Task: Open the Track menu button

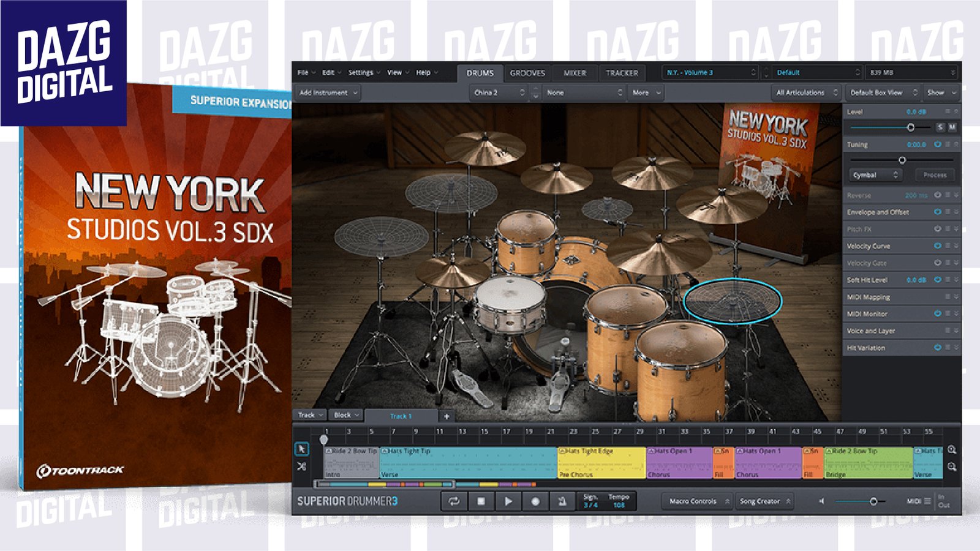Action: (x=311, y=415)
